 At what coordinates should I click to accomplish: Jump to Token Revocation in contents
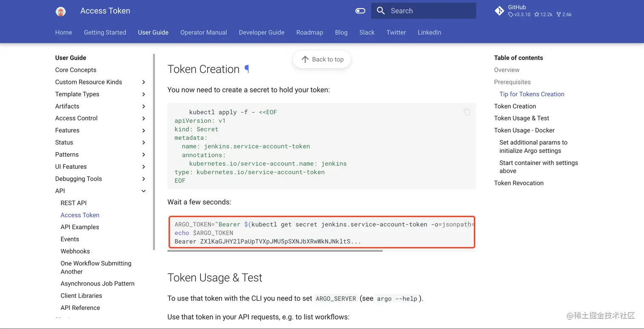(519, 183)
